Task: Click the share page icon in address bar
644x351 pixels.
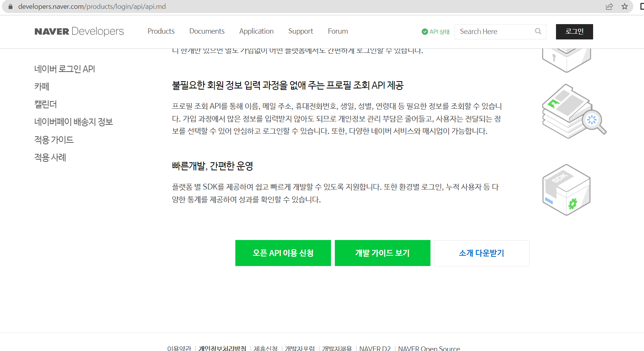Action: pyautogui.click(x=609, y=7)
